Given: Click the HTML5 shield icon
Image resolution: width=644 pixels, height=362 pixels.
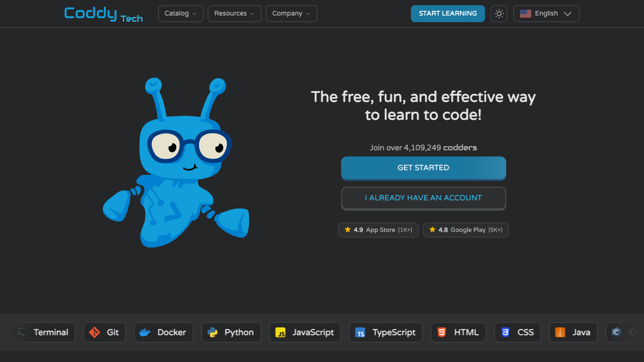Looking at the screenshot, I should (442, 332).
